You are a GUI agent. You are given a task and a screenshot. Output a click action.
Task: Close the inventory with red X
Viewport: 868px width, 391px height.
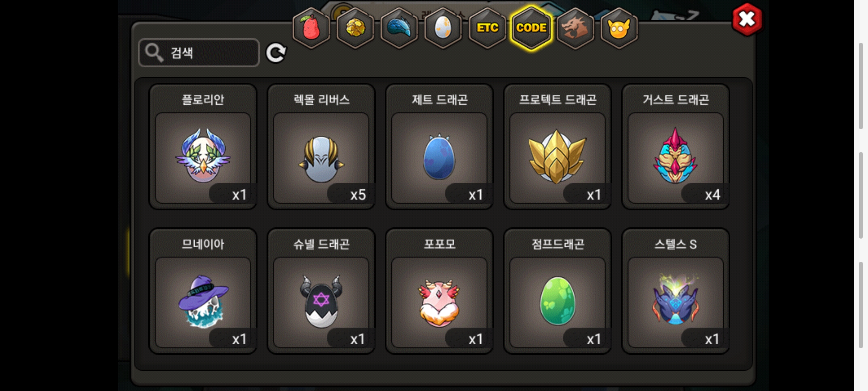coord(747,19)
